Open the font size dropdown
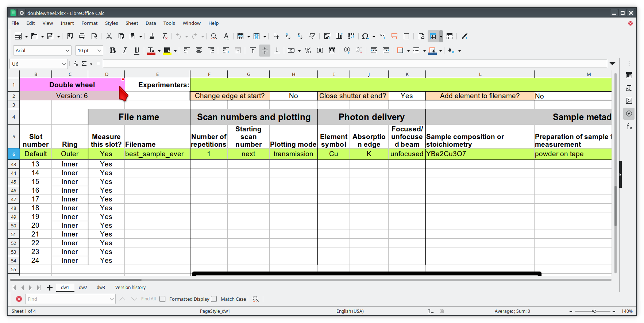 pyautogui.click(x=99, y=50)
